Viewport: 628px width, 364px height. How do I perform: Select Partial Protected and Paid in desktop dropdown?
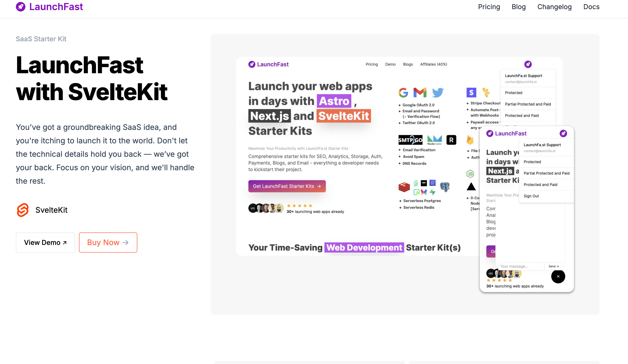click(x=528, y=104)
